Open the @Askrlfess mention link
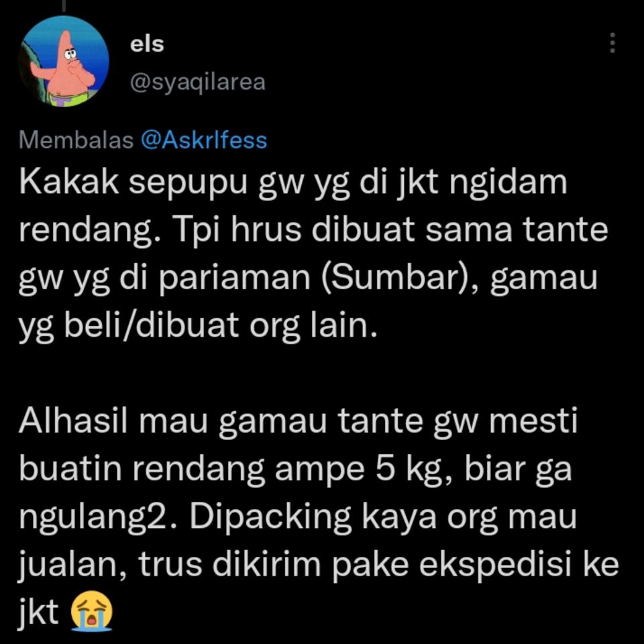The image size is (644, 644). click(204, 140)
